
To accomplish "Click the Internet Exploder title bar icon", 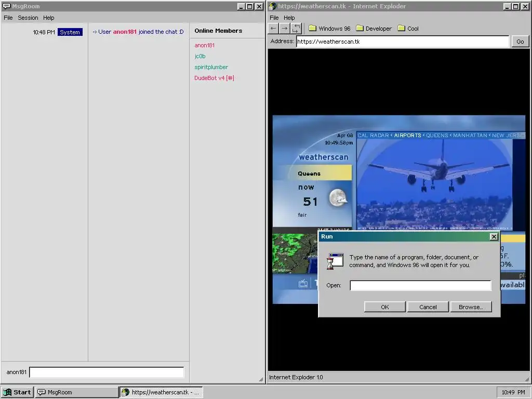I will (x=273, y=6).
